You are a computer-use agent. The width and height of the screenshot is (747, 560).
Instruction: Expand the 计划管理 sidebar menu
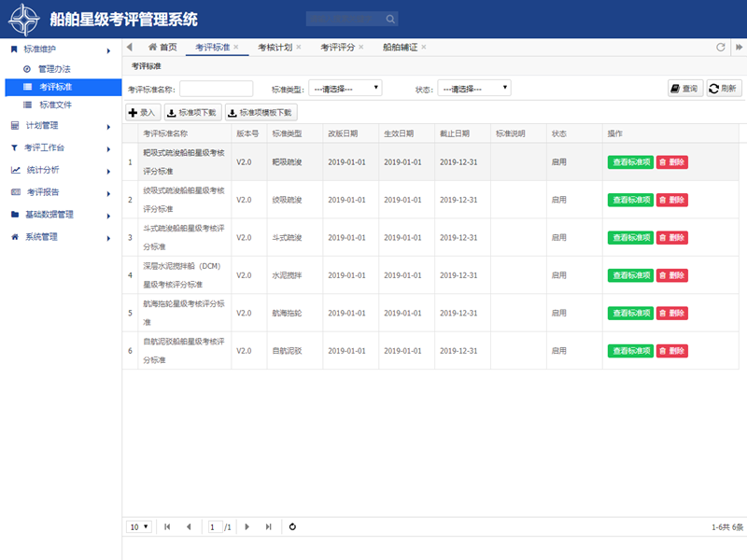[61, 125]
